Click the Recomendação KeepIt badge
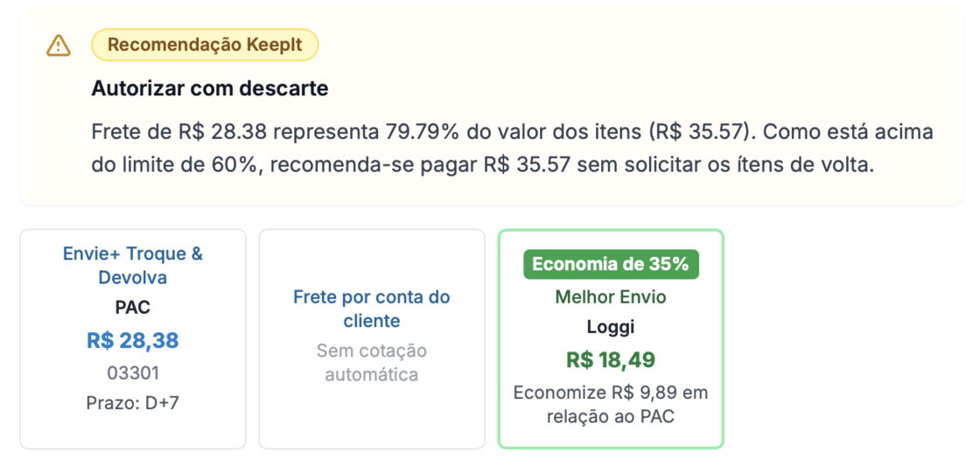The width and height of the screenshot is (980, 466). coord(205,45)
